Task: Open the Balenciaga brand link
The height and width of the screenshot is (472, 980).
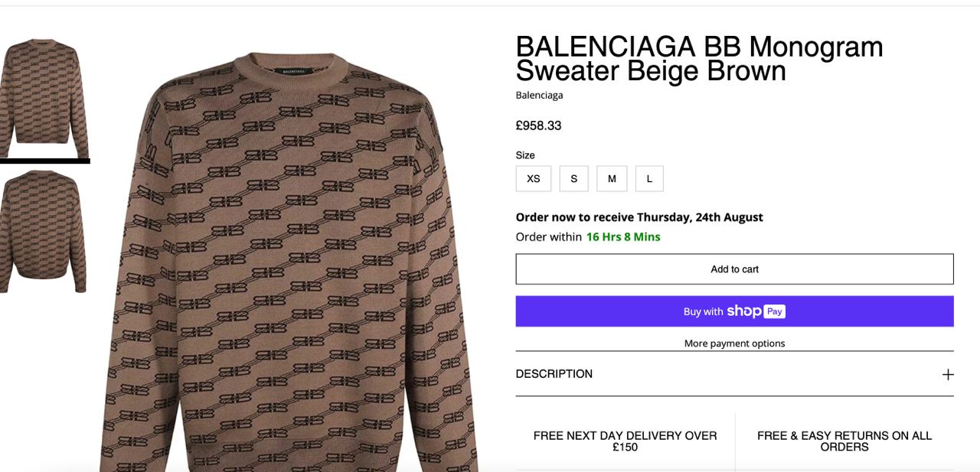Action: [x=539, y=96]
